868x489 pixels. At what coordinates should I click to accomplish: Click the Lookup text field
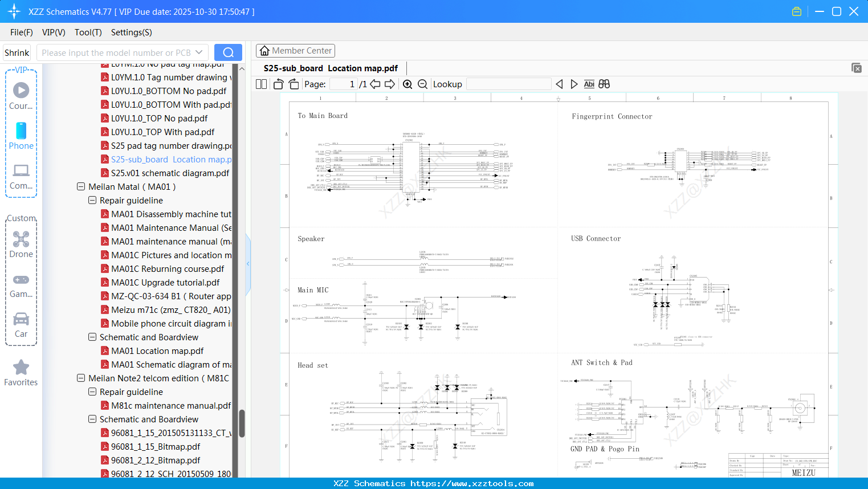(508, 84)
